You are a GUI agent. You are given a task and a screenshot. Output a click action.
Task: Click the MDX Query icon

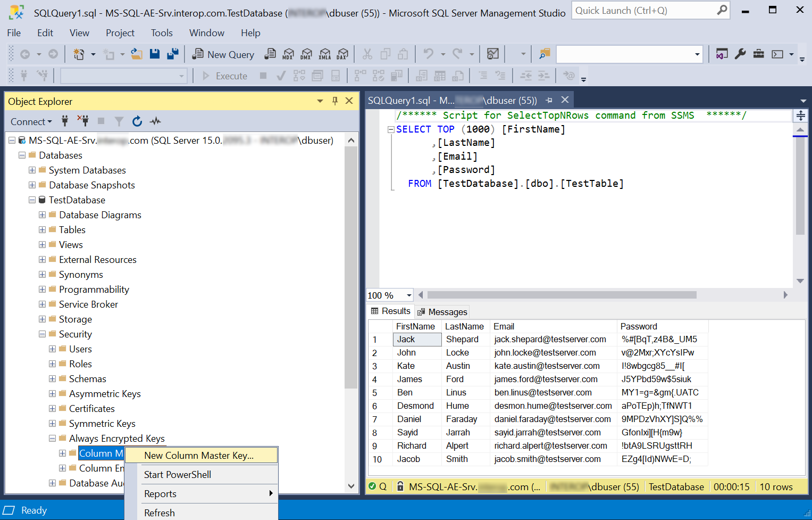(x=288, y=54)
